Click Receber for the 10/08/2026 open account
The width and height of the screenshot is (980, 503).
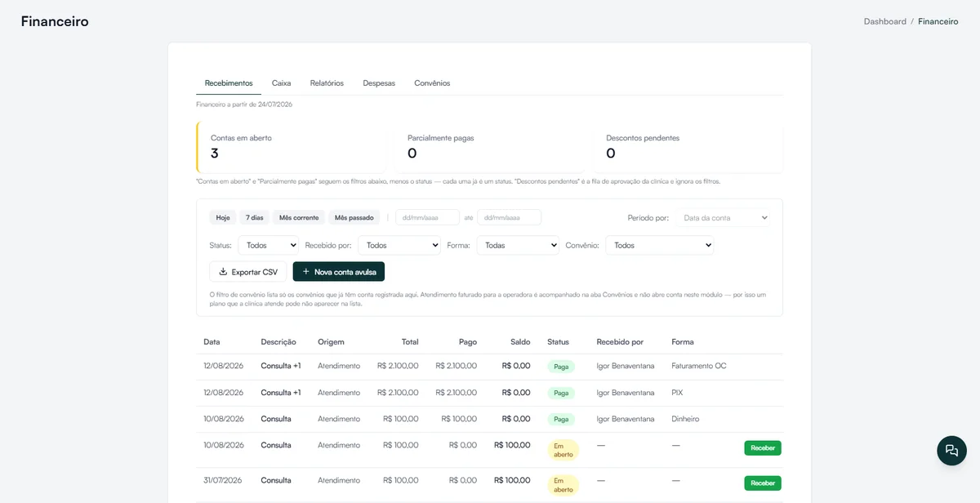(x=763, y=447)
